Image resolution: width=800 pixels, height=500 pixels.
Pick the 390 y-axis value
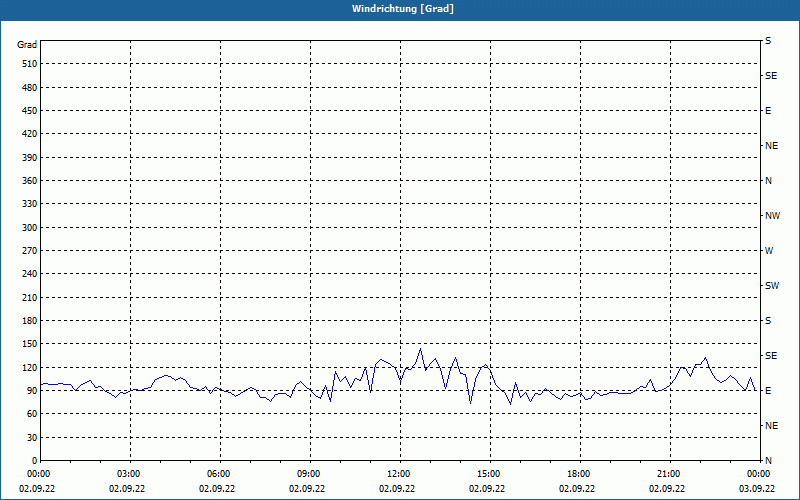tap(30, 158)
